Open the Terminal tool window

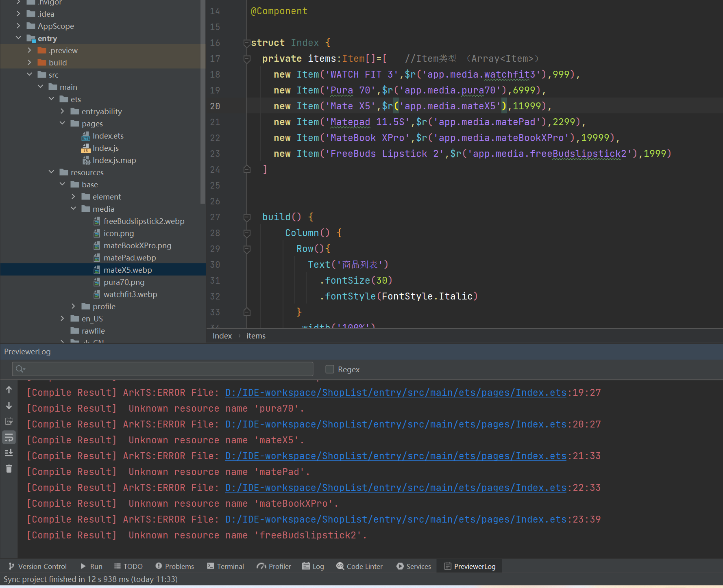tap(226, 566)
